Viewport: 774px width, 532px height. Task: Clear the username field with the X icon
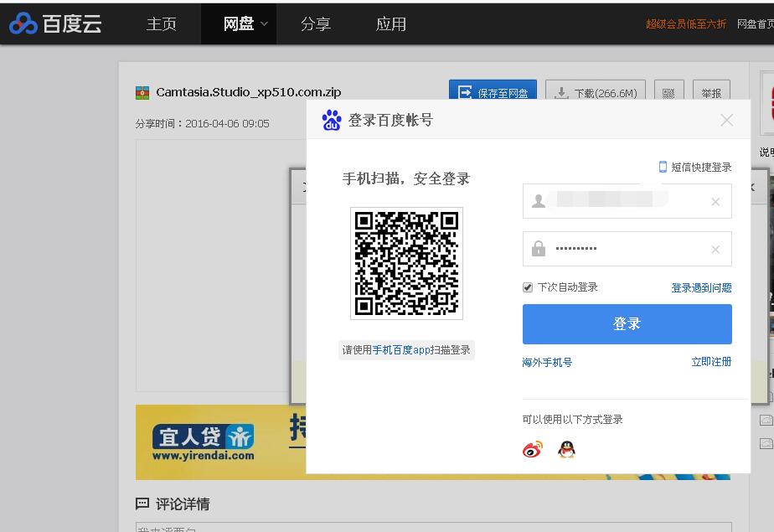pos(715,201)
